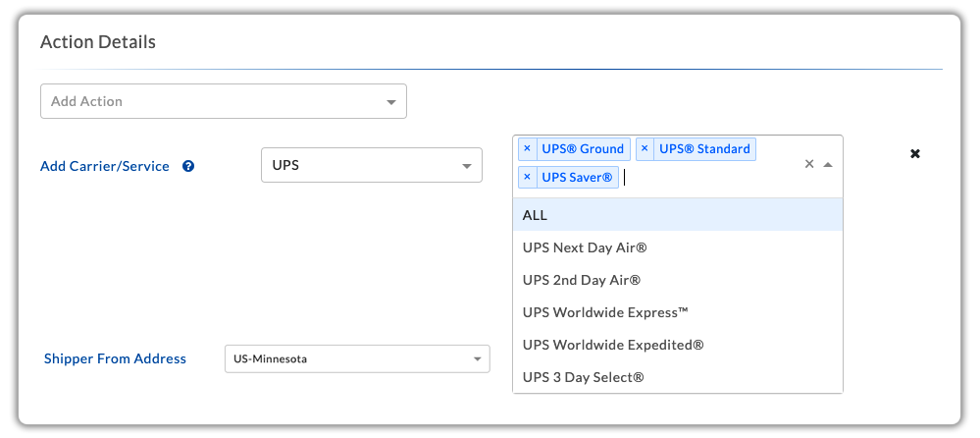Pick UPS Worldwide Express™

pyautogui.click(x=678, y=312)
